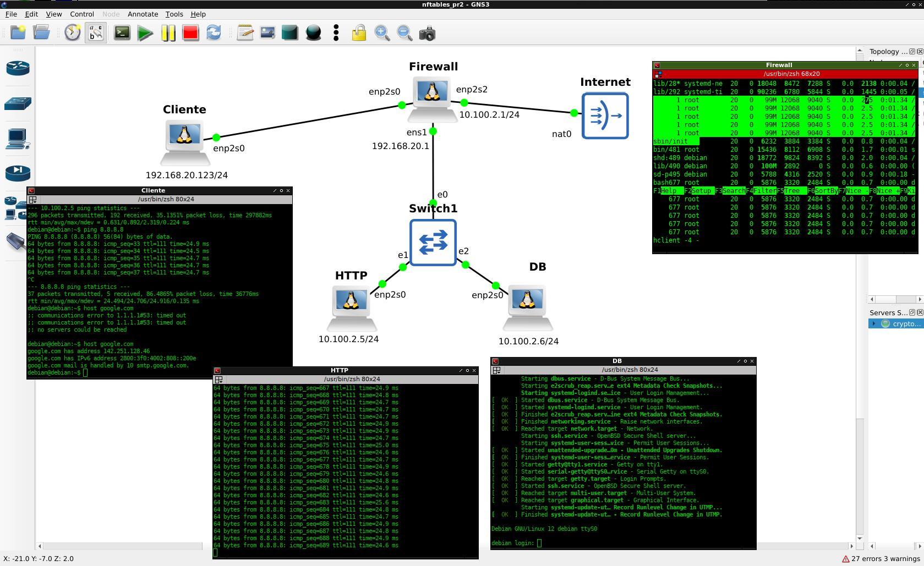The image size is (924, 566).
Task: Browse routers in the device sidebar
Action: pyautogui.click(x=18, y=68)
